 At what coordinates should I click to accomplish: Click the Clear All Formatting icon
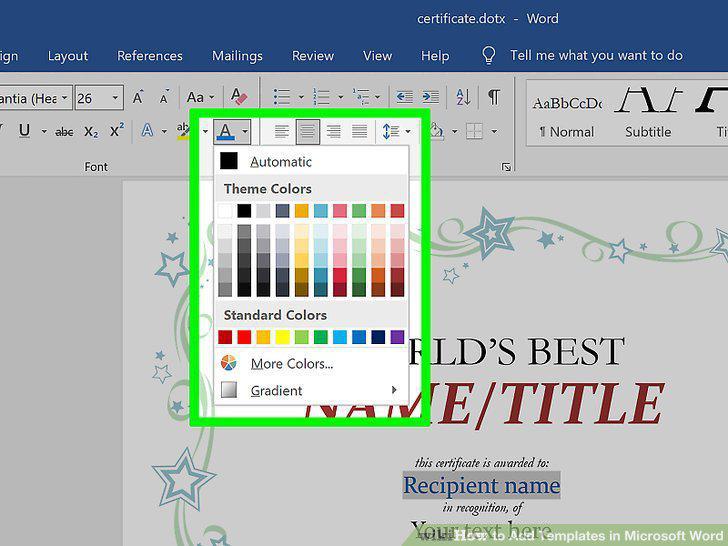(x=240, y=97)
